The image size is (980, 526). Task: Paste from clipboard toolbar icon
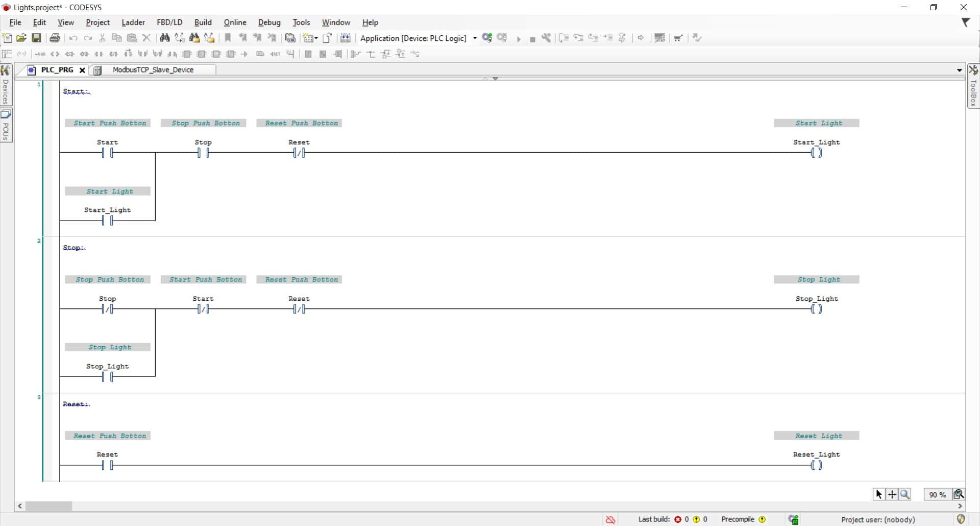click(132, 38)
